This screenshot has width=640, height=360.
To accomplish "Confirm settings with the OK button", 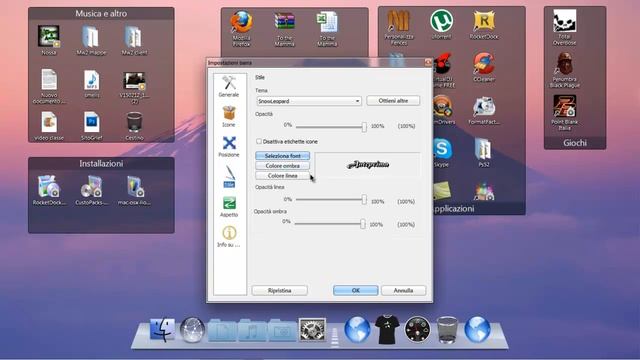I will pos(356,290).
